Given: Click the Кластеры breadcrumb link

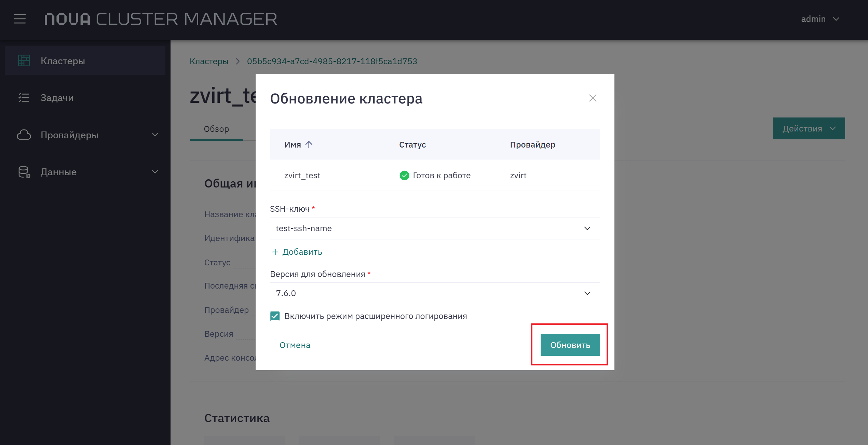Looking at the screenshot, I should [209, 61].
